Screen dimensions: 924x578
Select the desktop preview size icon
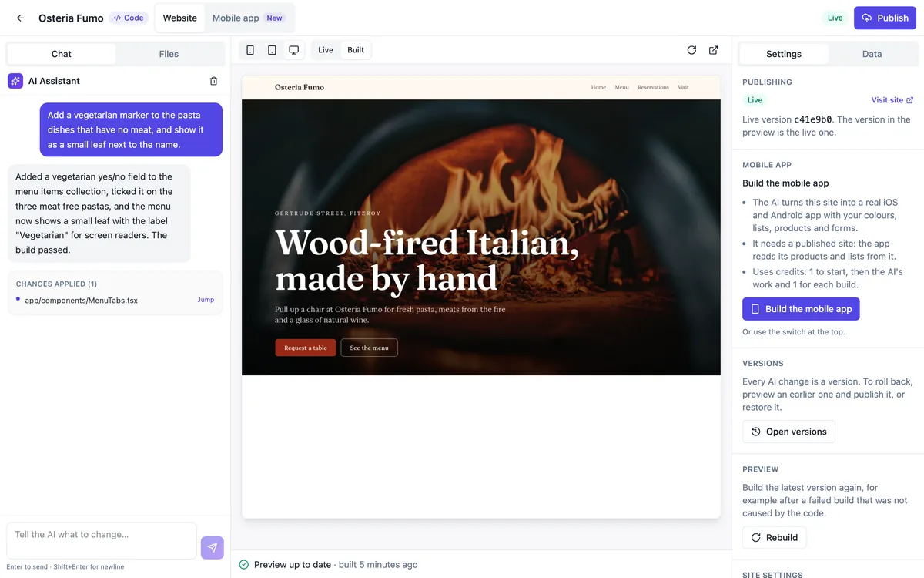pos(293,50)
